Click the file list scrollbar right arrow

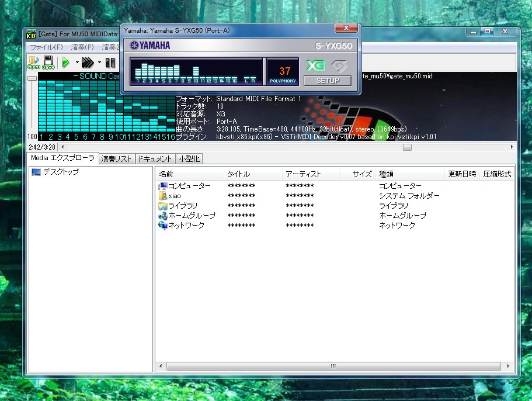(x=508, y=366)
